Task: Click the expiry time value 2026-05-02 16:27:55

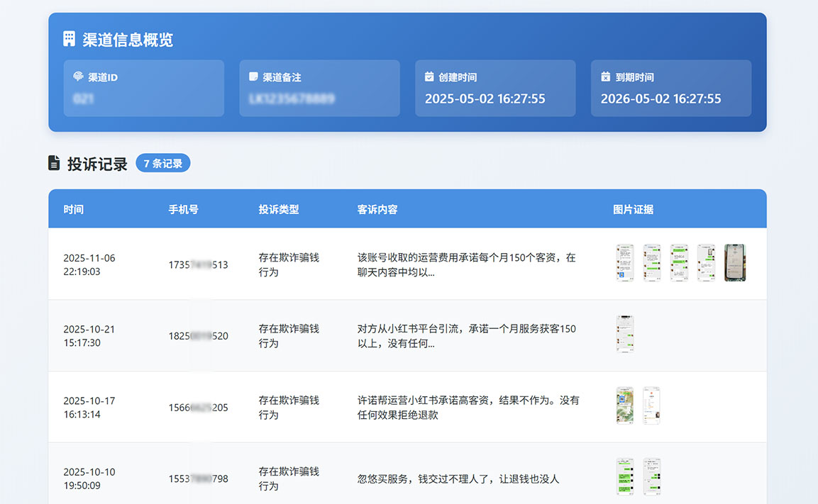Action: click(x=661, y=99)
